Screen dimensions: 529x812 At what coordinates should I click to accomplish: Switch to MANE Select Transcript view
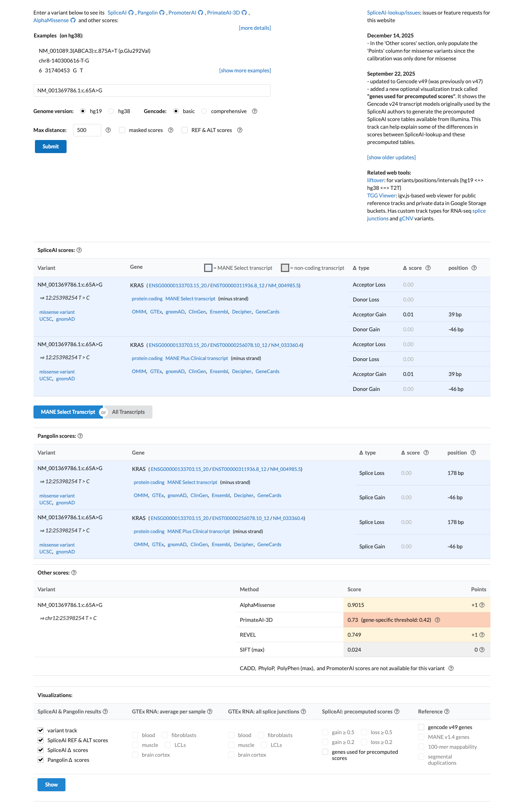click(68, 412)
